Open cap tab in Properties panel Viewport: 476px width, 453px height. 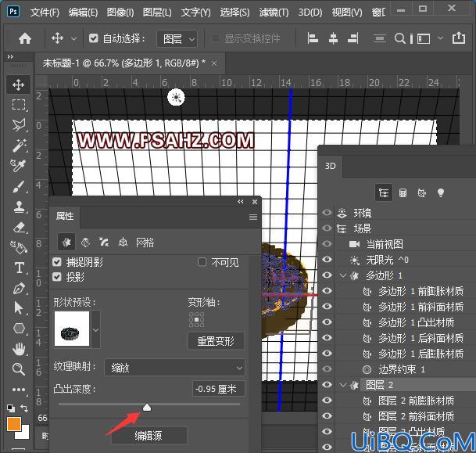[x=104, y=243]
